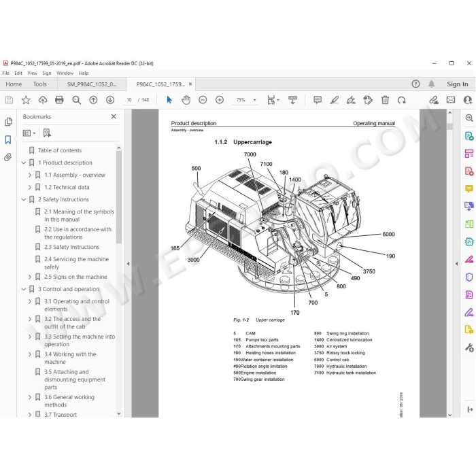Open notifications bell icon
The width and height of the screenshot is (476, 476).
[x=431, y=84]
